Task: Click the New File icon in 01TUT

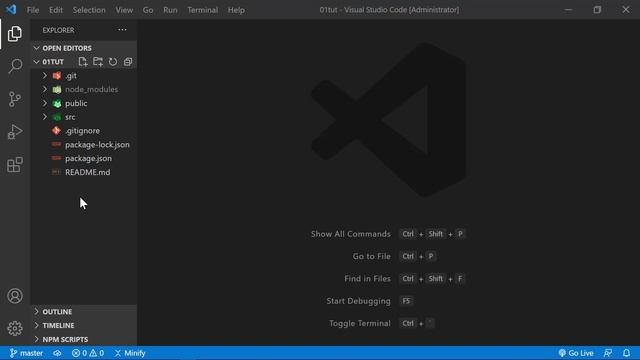Action: [x=83, y=62]
